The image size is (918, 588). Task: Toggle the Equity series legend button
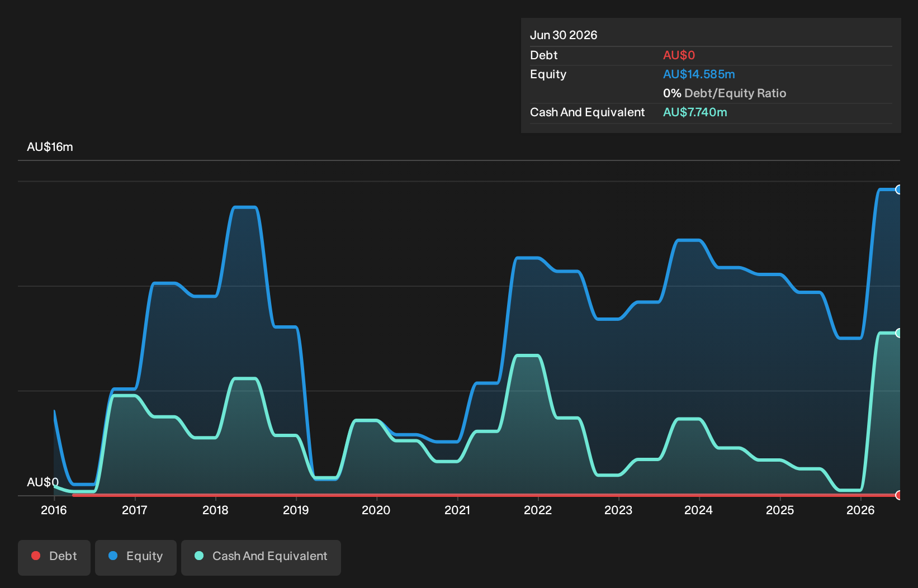[136, 557]
